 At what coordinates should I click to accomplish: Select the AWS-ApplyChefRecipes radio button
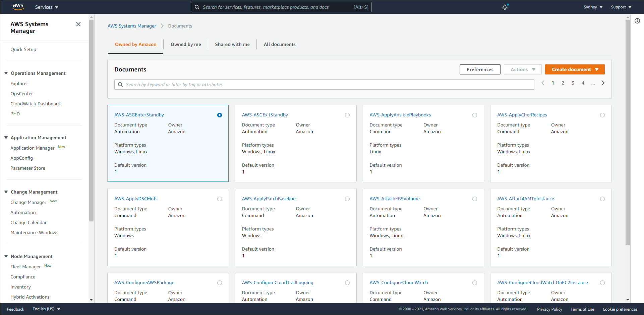pyautogui.click(x=602, y=115)
